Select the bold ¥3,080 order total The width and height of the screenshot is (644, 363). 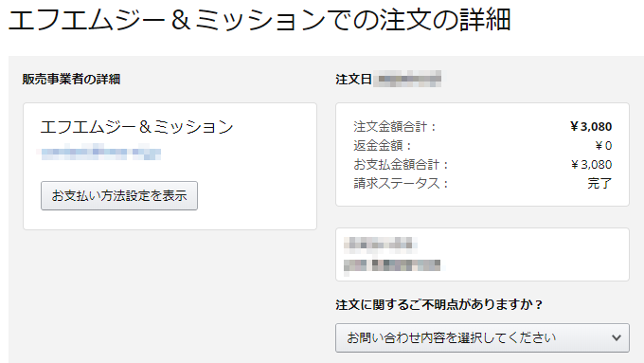click(591, 127)
